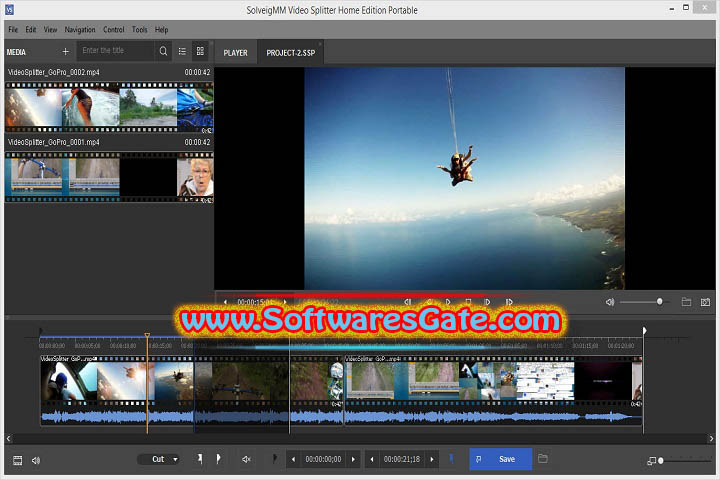Screen dimensions: 720x480
Task: Decrease start time 00:00:00;00 with left arrow
Action: (x=293, y=459)
